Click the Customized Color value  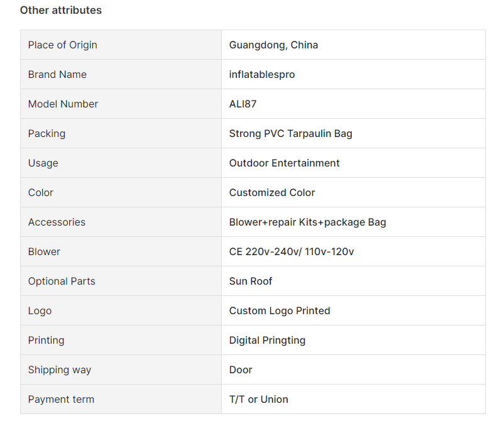pos(272,192)
